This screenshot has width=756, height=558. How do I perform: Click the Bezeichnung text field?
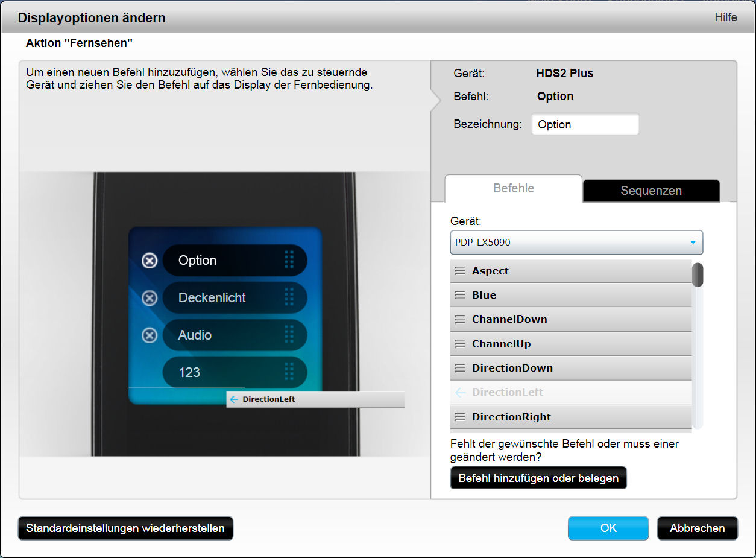click(x=584, y=124)
